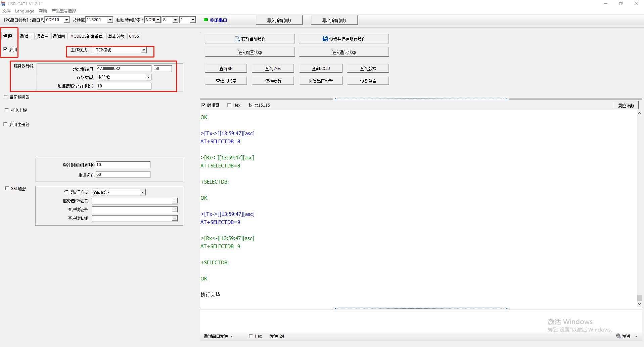Open the 工作模式 dropdown showing TCP模式
Viewport: 644px width, 347px height.
[144, 50]
